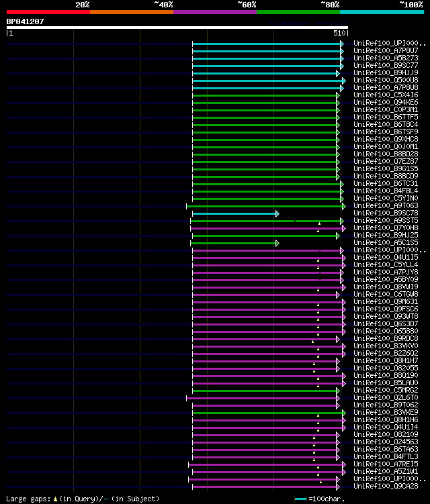The image size is (430, 504).
Task: Click hit label UniRef100_B6TTF5
Action: click(386, 117)
